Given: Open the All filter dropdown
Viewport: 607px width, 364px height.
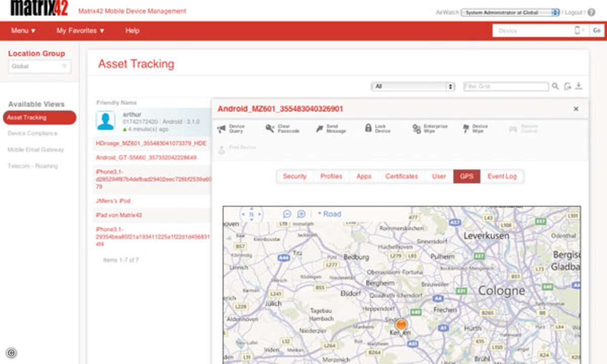Looking at the screenshot, I should click(413, 86).
